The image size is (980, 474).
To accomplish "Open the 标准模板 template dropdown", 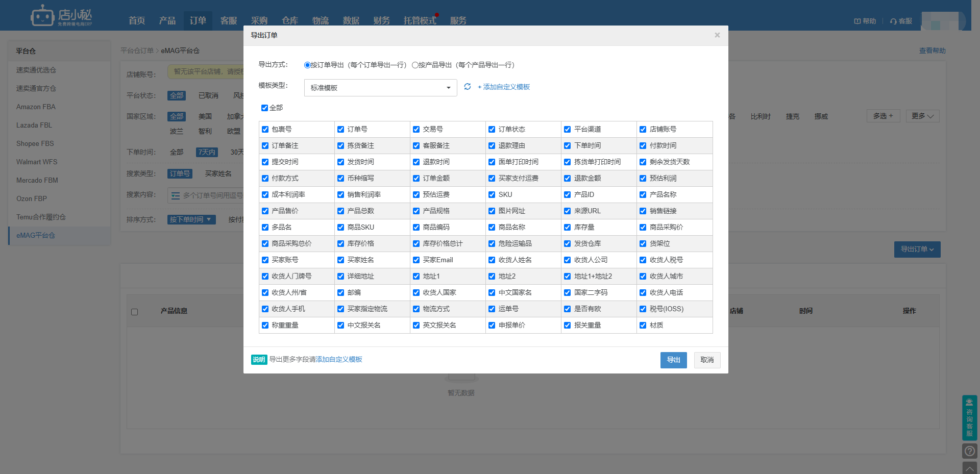I will pos(380,88).
